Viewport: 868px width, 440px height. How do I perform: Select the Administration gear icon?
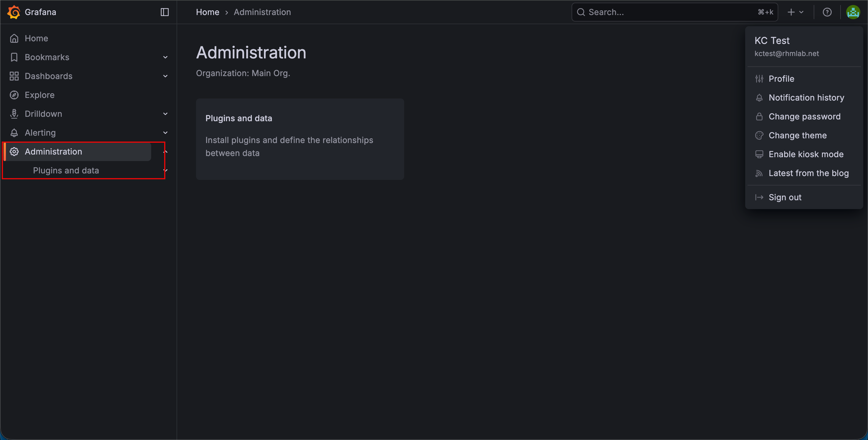pyautogui.click(x=14, y=152)
